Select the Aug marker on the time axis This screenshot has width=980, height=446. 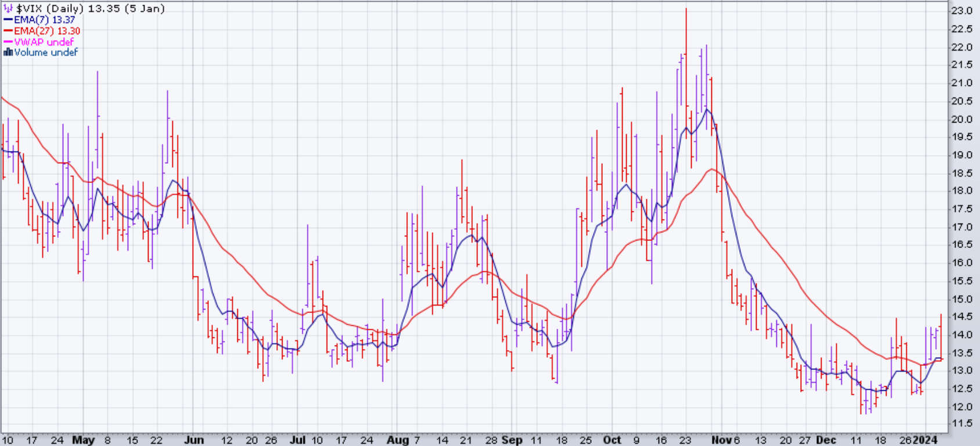[x=397, y=440]
